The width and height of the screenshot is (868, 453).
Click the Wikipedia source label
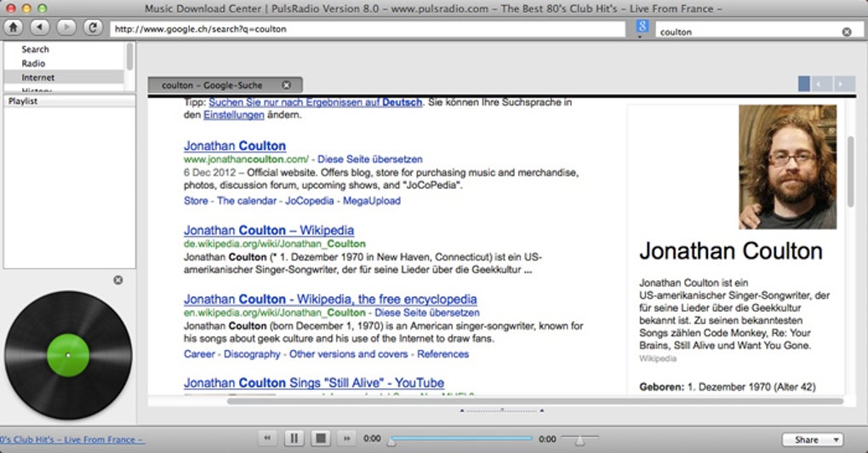tap(658, 358)
